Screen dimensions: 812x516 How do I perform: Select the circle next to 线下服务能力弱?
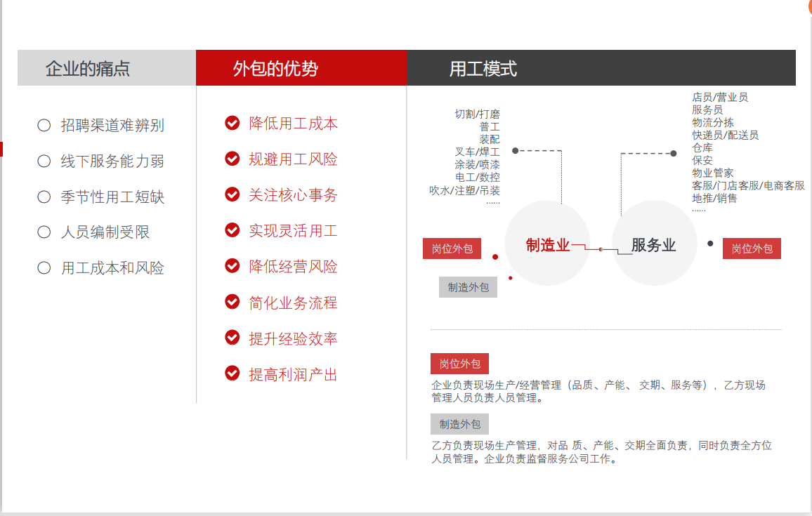(44, 161)
